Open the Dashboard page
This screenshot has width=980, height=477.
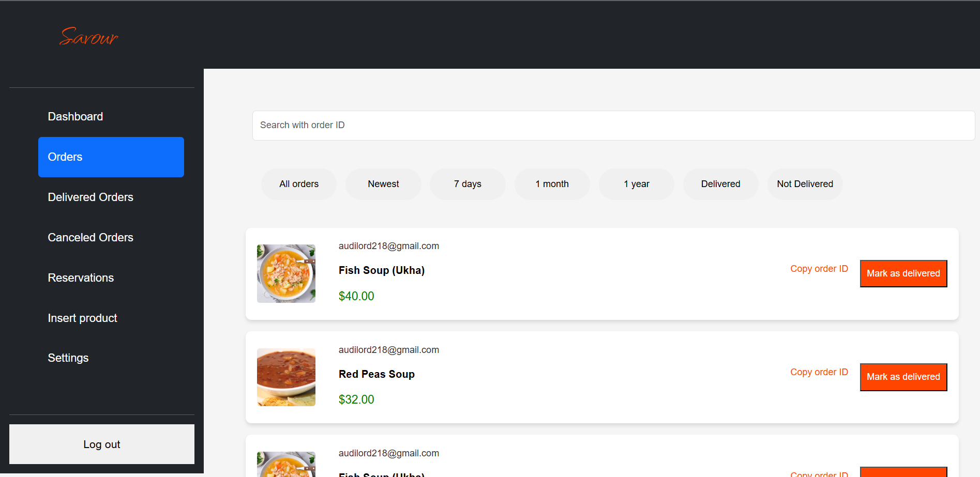click(x=75, y=116)
